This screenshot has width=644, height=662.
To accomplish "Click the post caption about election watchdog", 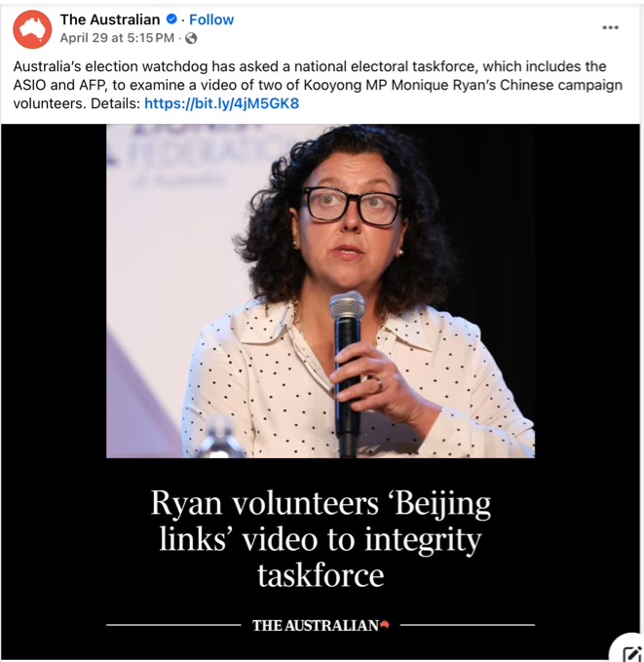I will [318, 85].
